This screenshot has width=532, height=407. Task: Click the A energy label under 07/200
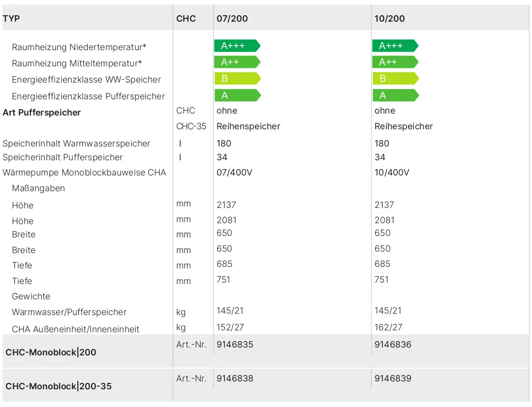pyautogui.click(x=238, y=95)
